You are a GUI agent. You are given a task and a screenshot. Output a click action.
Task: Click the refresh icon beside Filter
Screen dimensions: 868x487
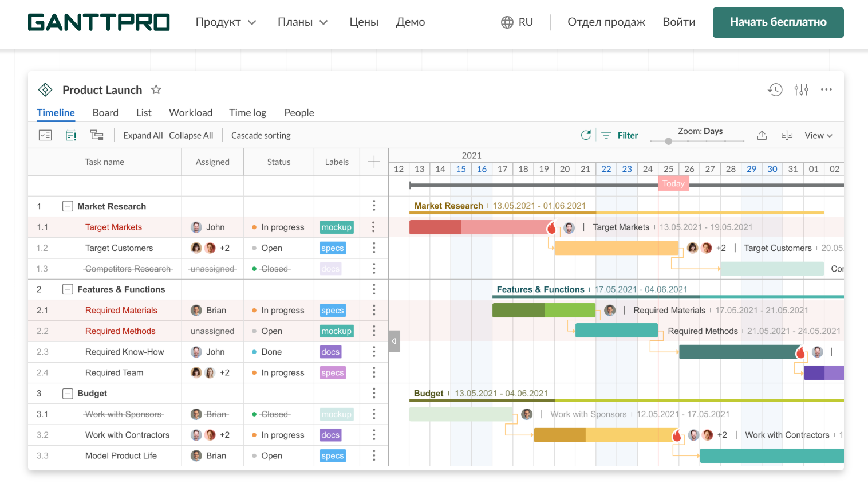[586, 135]
